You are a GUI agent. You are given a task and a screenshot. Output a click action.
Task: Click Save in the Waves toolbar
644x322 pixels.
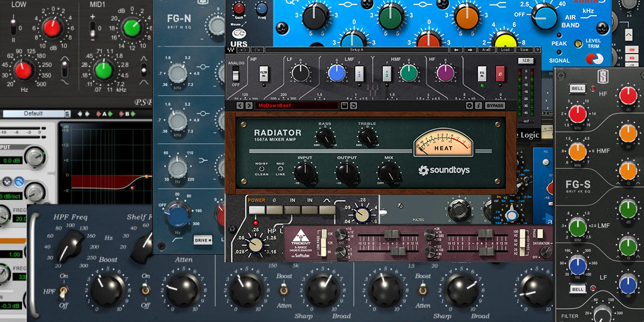coord(523,50)
